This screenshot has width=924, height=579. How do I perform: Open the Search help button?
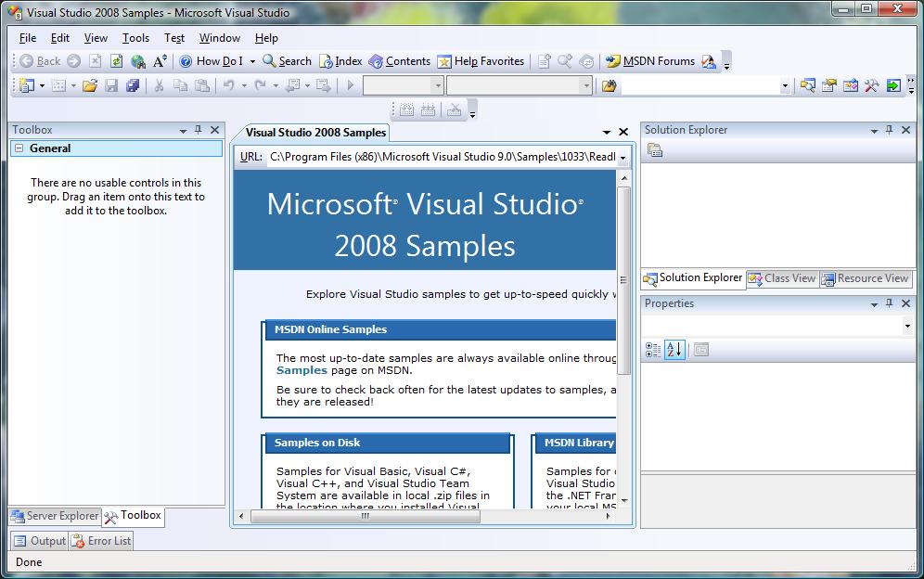pos(287,61)
